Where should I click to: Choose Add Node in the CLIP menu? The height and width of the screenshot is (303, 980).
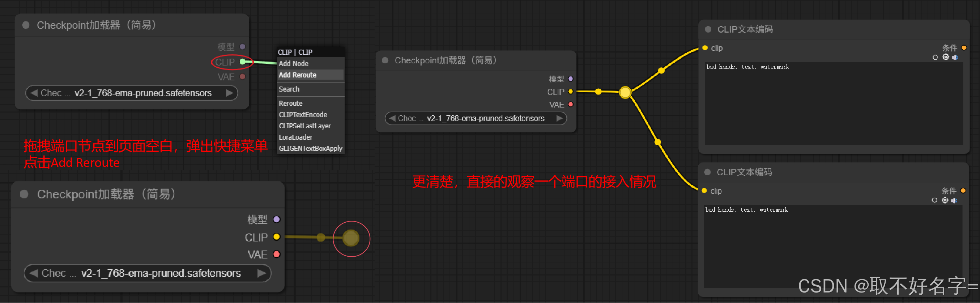310,64
